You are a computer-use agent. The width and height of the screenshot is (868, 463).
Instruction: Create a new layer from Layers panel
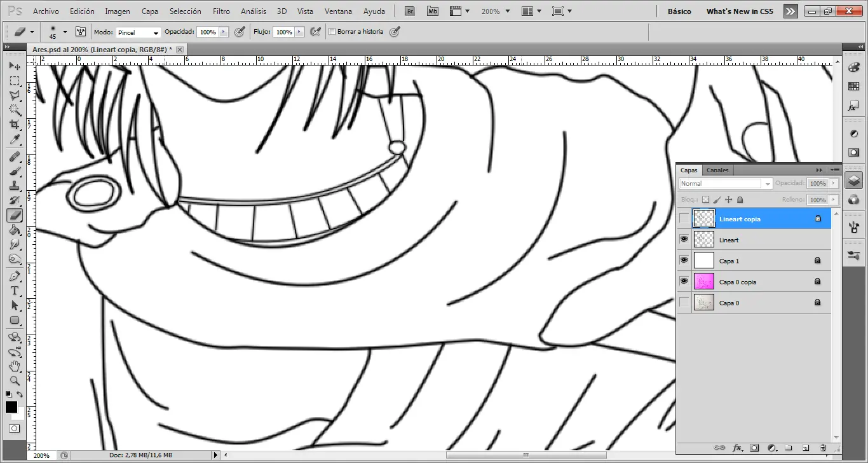805,448
